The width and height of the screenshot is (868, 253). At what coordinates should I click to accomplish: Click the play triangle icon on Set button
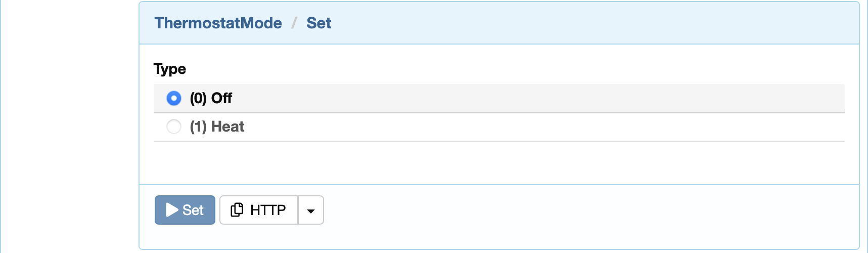coord(172,210)
